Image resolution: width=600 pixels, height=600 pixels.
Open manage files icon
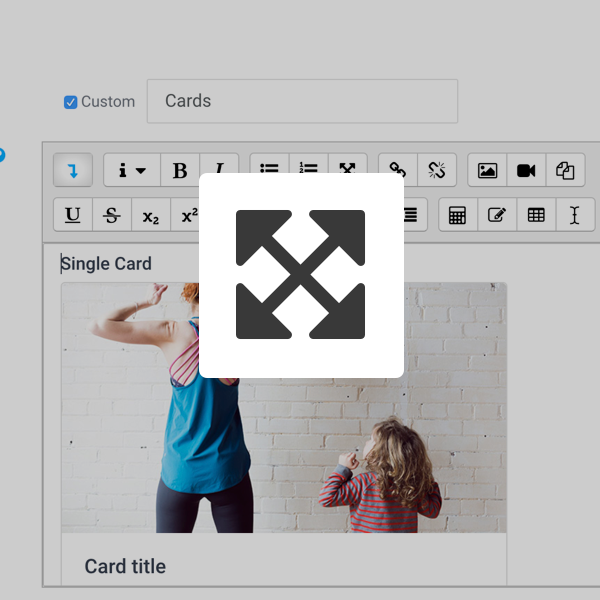coord(565,170)
